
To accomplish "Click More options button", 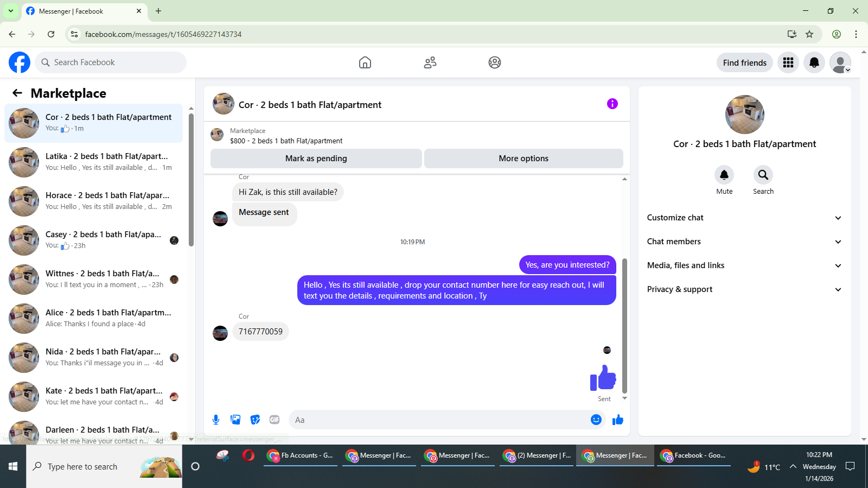I will pos(524,159).
